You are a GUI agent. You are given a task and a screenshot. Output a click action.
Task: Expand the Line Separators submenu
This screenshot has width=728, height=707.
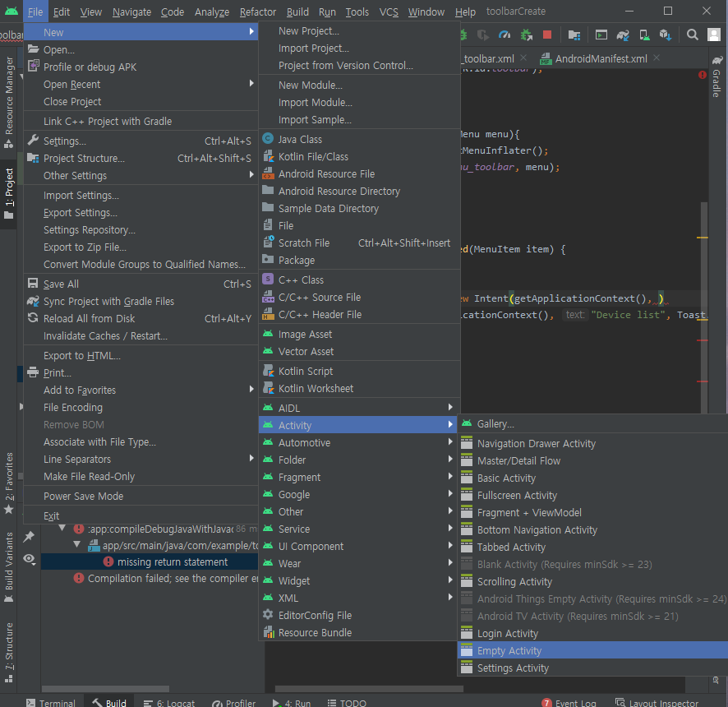coord(141,460)
